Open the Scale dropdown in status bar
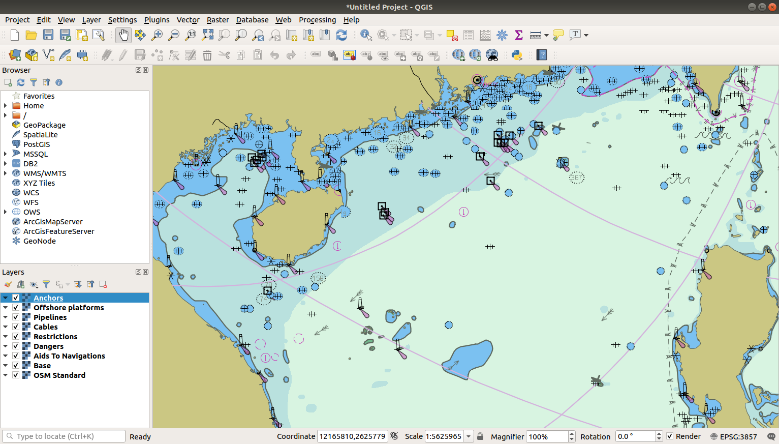The image size is (779, 444). tap(469, 437)
